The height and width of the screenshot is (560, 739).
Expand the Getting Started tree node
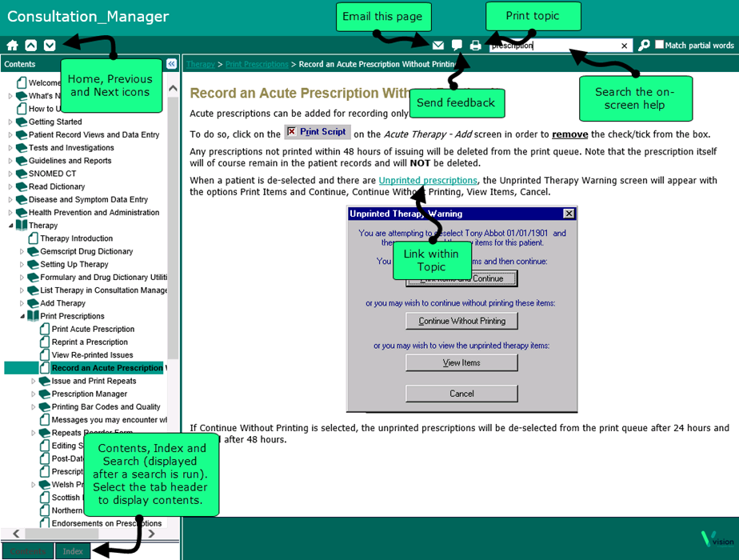point(10,122)
